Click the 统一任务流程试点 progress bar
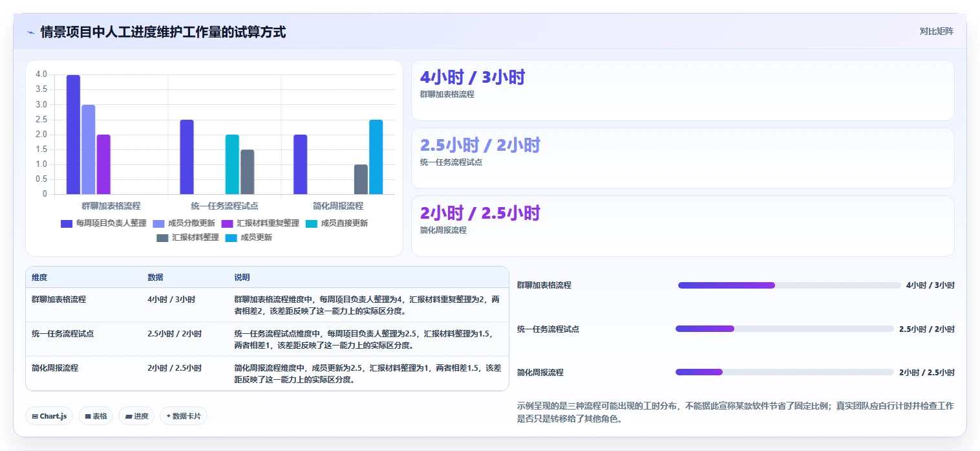The height and width of the screenshot is (451, 980). 785,329
